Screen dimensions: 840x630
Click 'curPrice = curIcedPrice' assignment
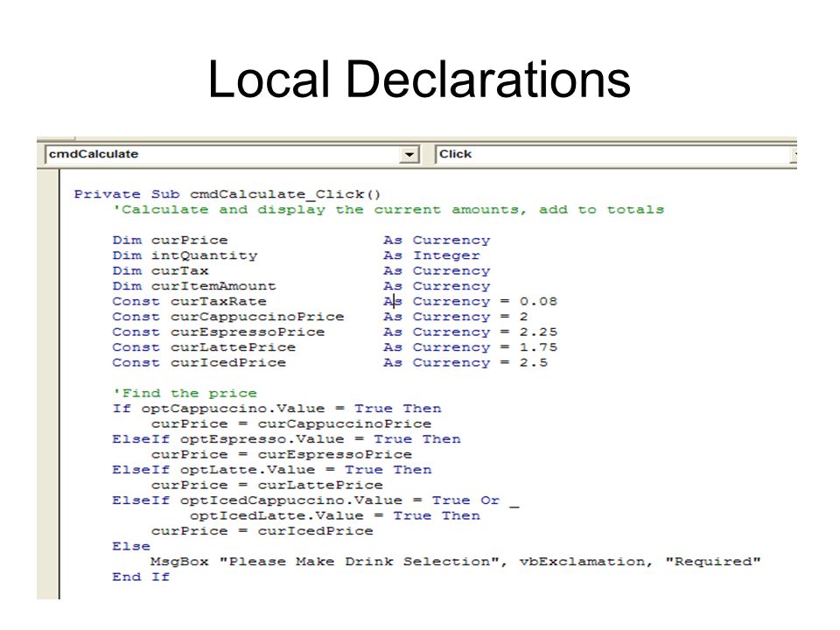(262, 531)
